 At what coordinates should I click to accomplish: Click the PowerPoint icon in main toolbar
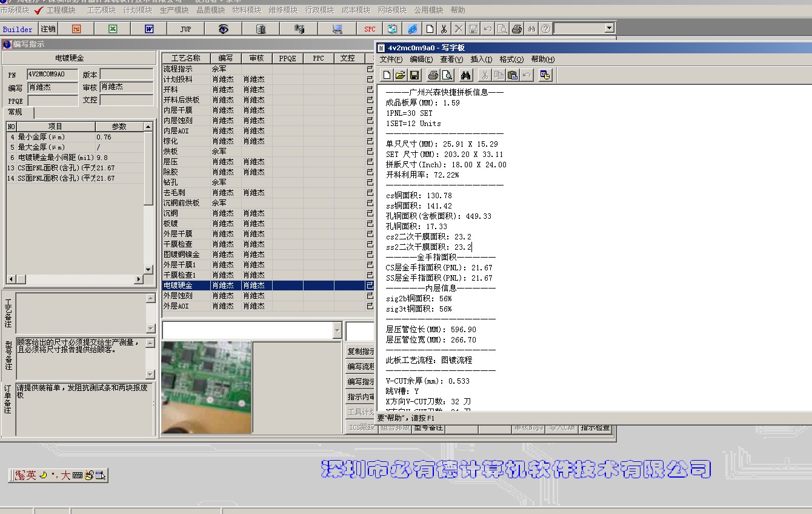click(x=76, y=28)
